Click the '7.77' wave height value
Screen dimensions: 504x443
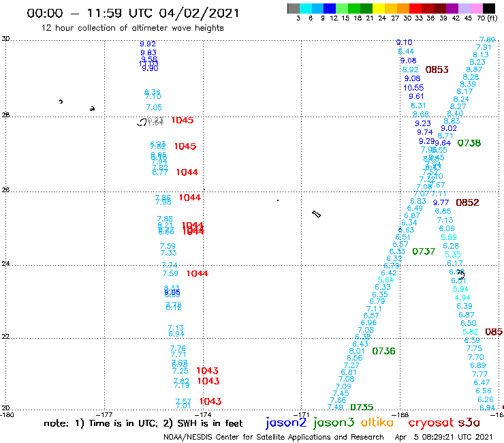pos(479,374)
